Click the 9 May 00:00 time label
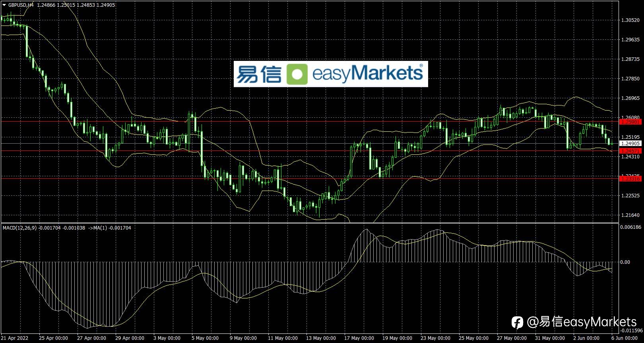644x343 pixels. pyautogui.click(x=243, y=338)
